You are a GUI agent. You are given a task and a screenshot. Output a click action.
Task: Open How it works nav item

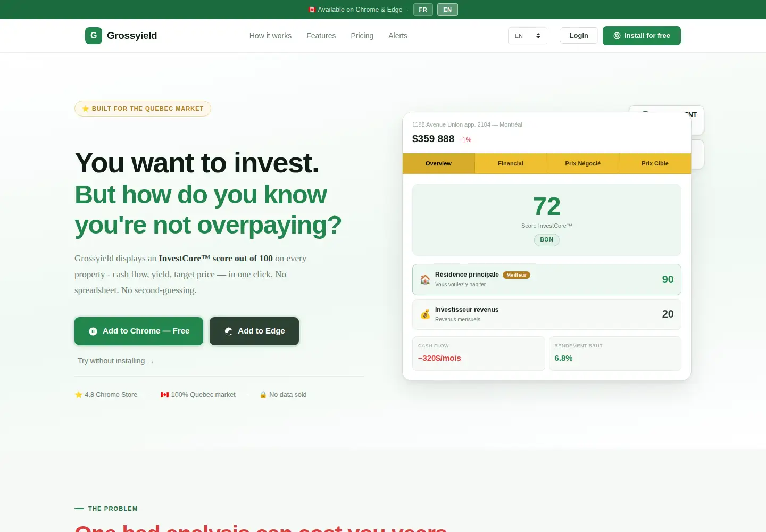click(270, 36)
